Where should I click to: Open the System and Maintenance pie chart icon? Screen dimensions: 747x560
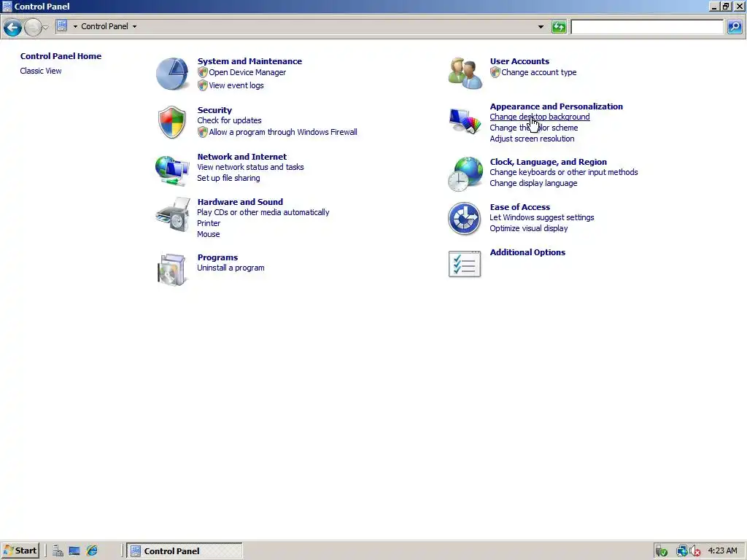(172, 74)
